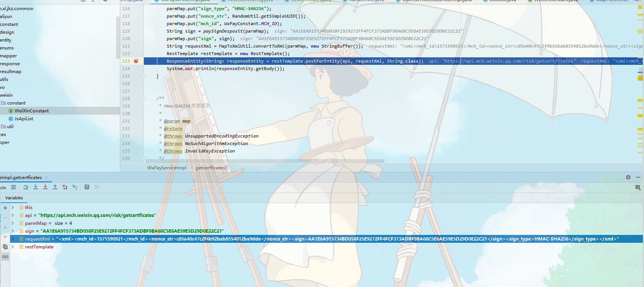Click WxPayServiceImpl in the breadcrumb bar
The image size is (644, 287).
coord(167,168)
